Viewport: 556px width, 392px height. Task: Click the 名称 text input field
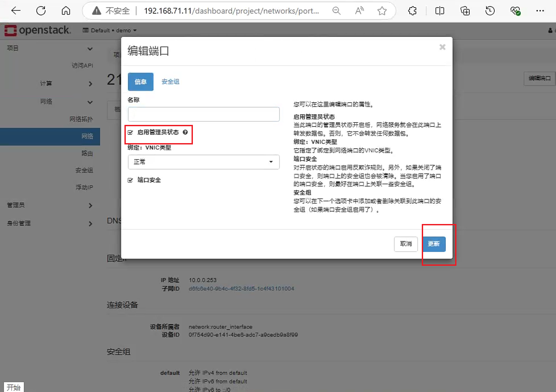pos(204,114)
